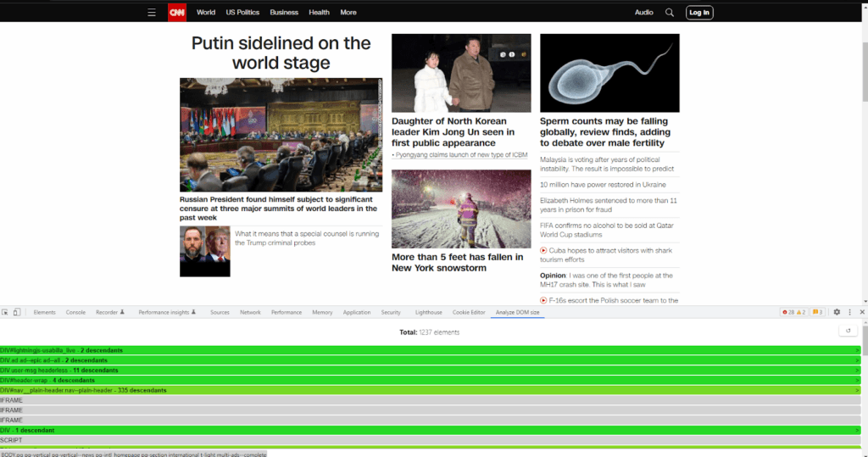Open the sperm counts falling headline
This screenshot has width=868, height=457.
point(605,131)
